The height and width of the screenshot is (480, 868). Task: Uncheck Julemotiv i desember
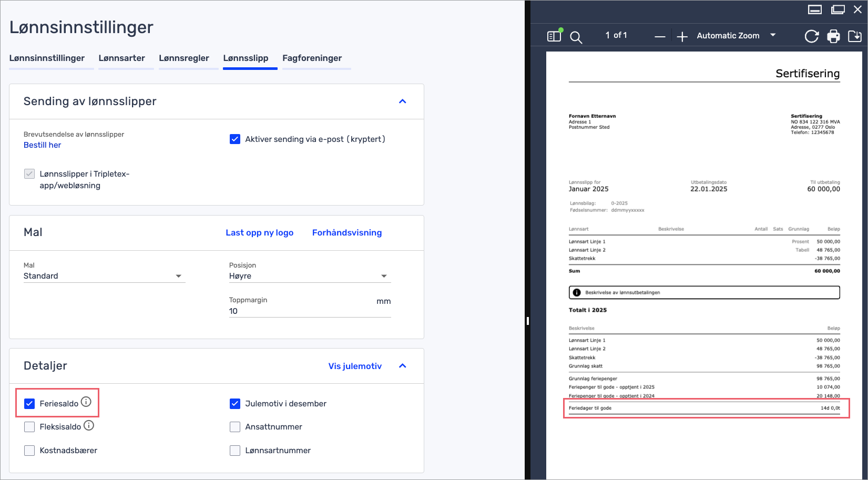coord(235,404)
